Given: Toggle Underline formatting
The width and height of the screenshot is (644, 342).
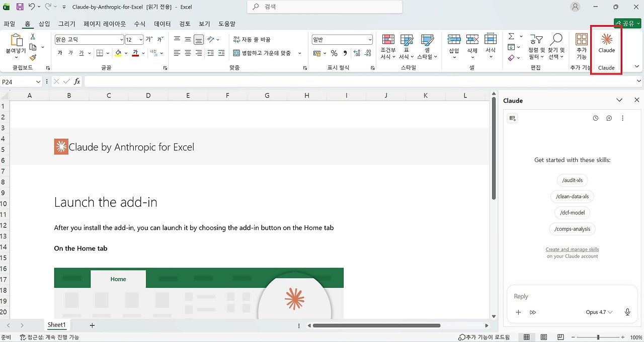Looking at the screenshot, I should [x=82, y=53].
